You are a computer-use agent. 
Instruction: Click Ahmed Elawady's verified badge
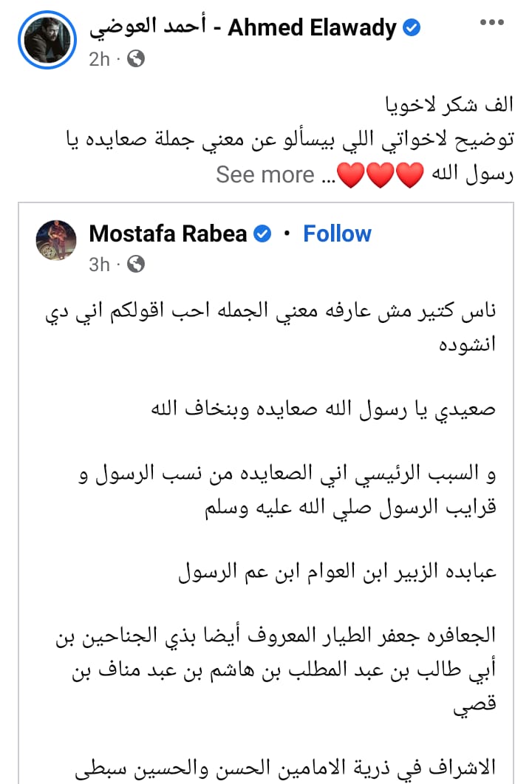(x=412, y=29)
